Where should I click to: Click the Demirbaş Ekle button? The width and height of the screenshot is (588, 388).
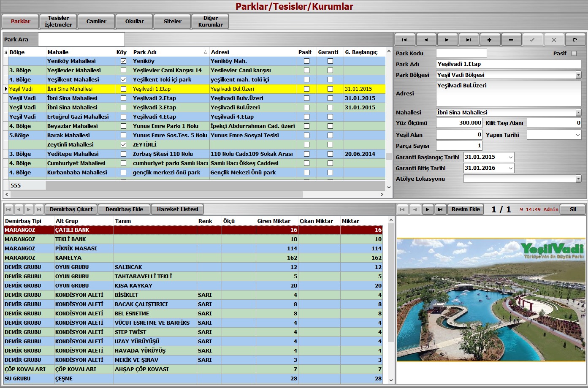point(124,209)
